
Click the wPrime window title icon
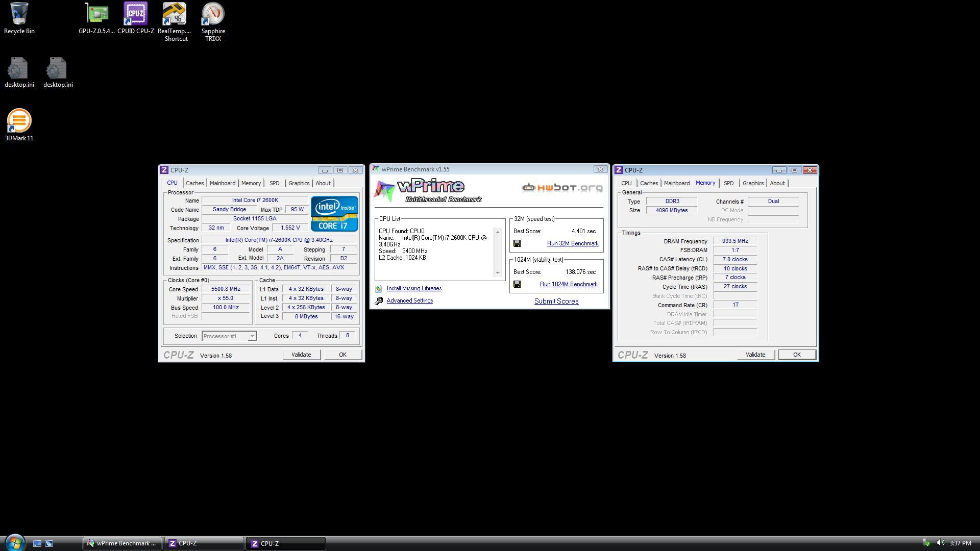376,169
